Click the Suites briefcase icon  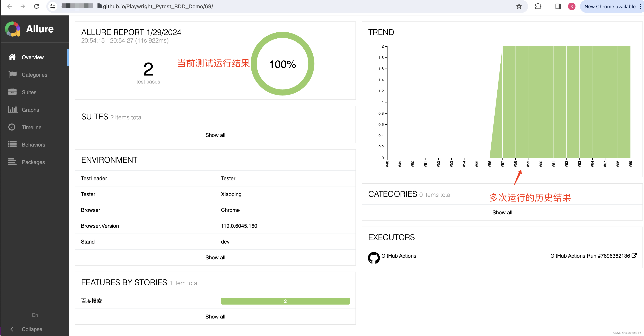click(x=12, y=92)
